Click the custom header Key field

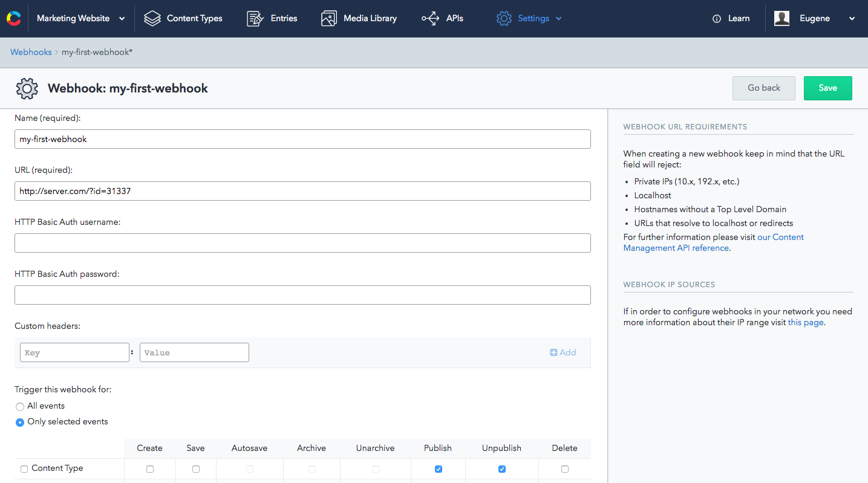coord(74,352)
